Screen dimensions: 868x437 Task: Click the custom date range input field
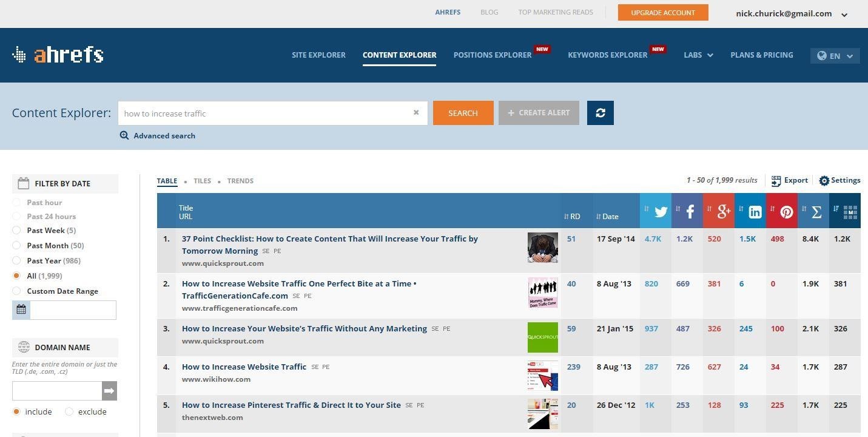[73, 310]
